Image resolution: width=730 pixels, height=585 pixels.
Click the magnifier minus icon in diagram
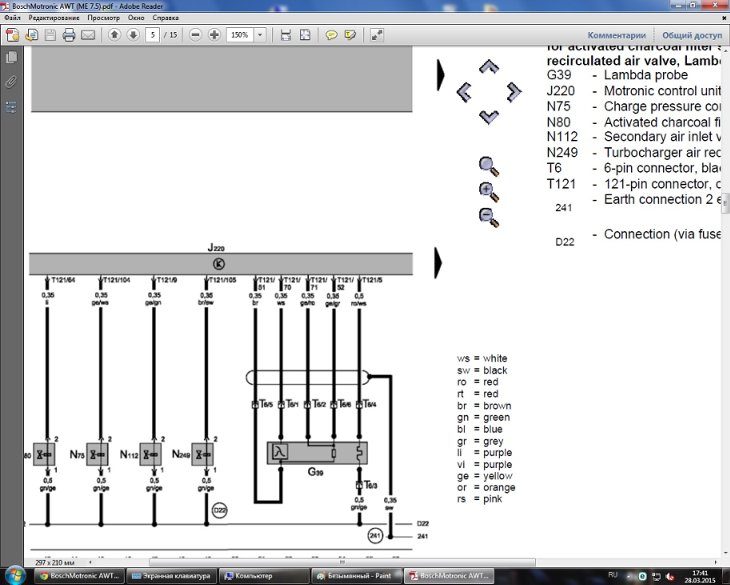click(489, 218)
